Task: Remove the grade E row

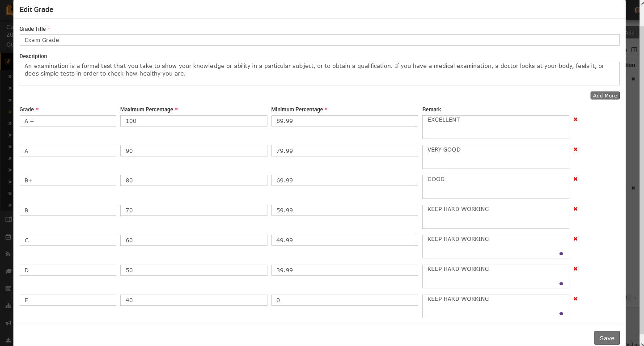Action: (576, 299)
